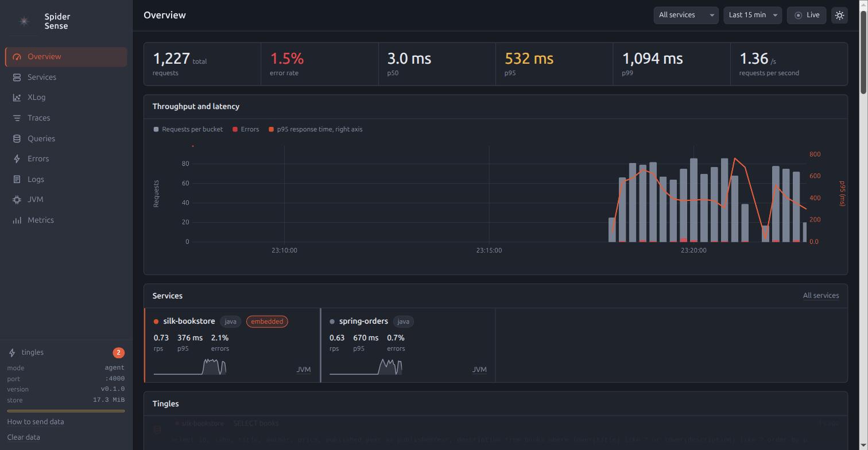The width and height of the screenshot is (868, 450).
Task: Click the Services server icon
Action: tap(17, 77)
